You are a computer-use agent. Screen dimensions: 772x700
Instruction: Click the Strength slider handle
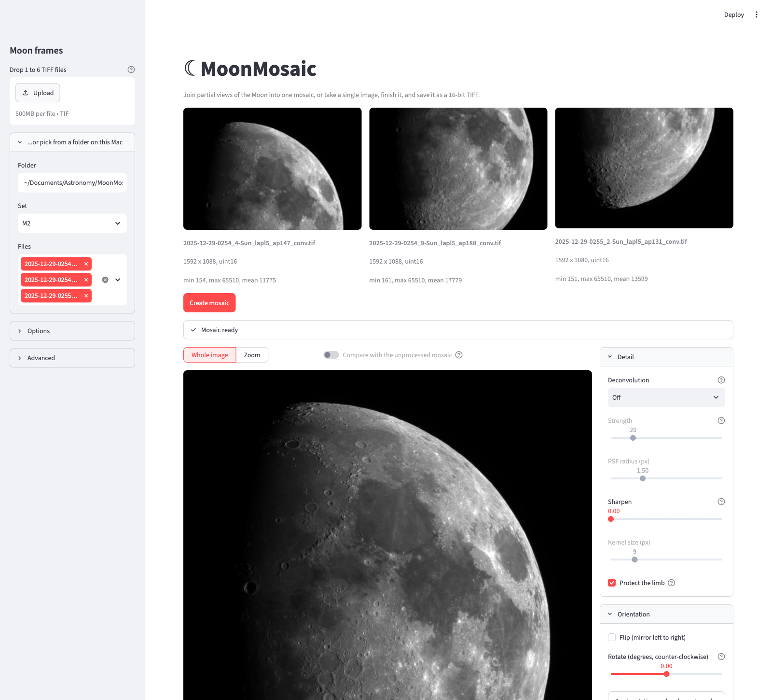633,438
